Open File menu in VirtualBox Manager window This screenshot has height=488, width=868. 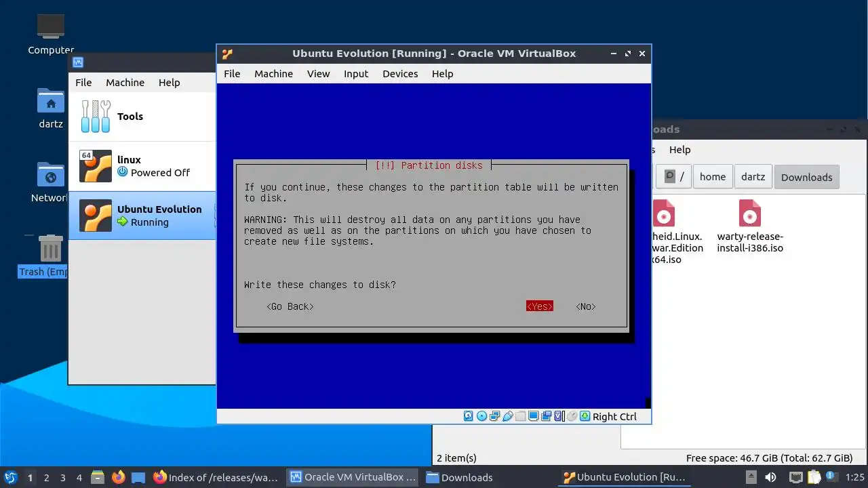(83, 83)
